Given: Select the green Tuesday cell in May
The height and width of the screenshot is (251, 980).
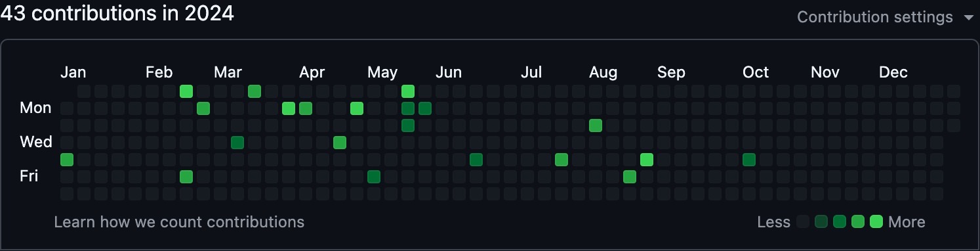Looking at the screenshot, I should [408, 126].
